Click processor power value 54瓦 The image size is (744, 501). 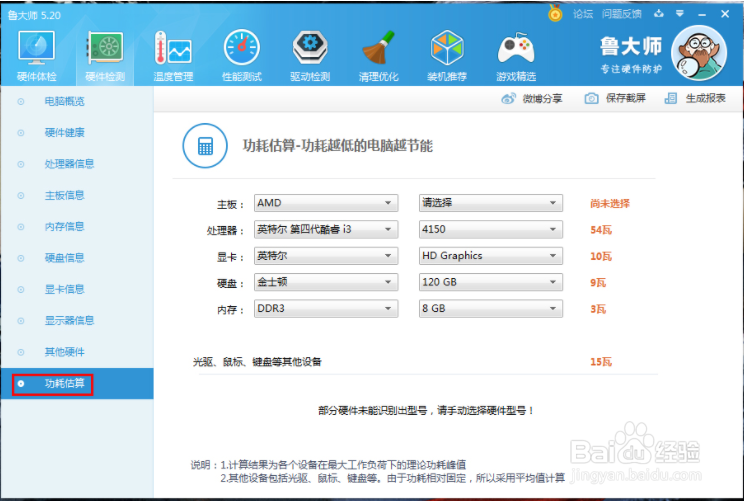coord(601,230)
